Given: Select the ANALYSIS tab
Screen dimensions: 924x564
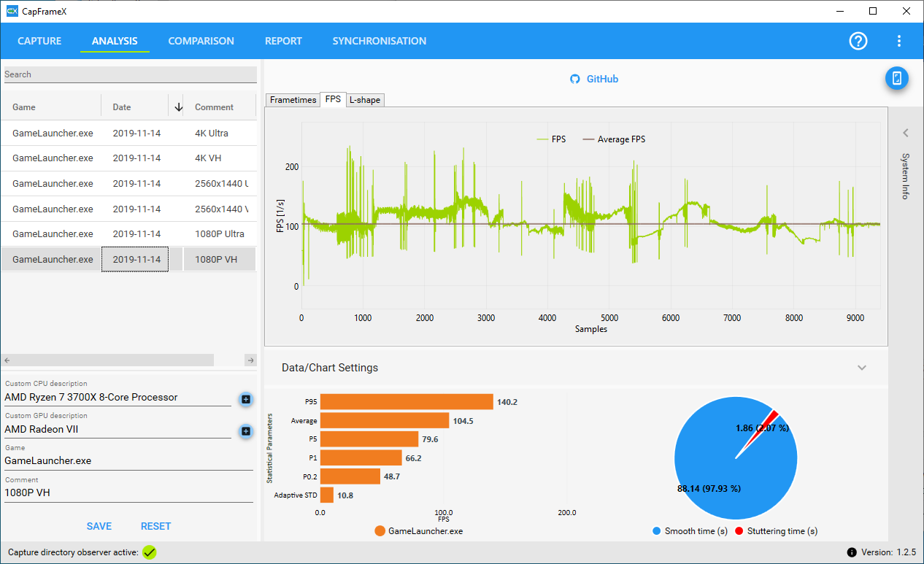Looking at the screenshot, I should [x=115, y=41].
